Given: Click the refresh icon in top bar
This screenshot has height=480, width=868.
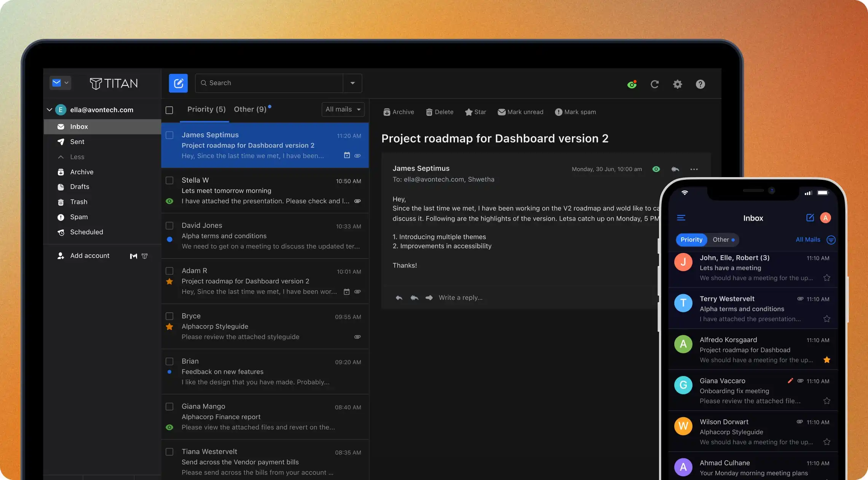Looking at the screenshot, I should pos(654,84).
